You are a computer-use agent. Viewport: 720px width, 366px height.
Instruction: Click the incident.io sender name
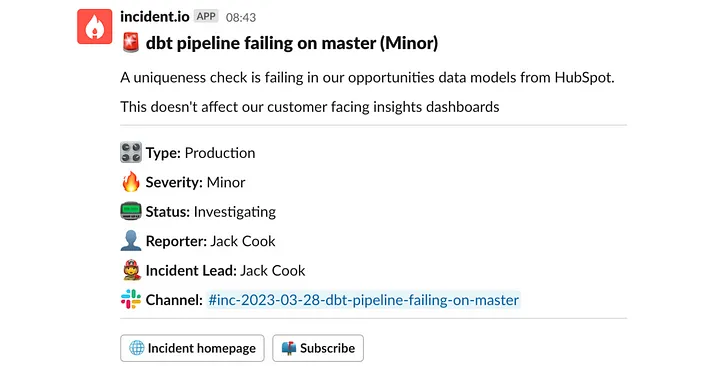tap(155, 17)
